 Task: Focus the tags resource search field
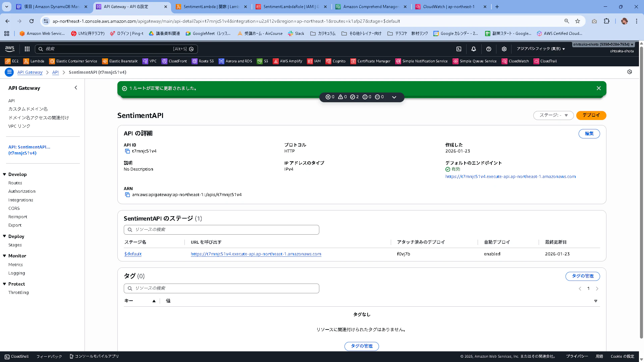tap(221, 288)
